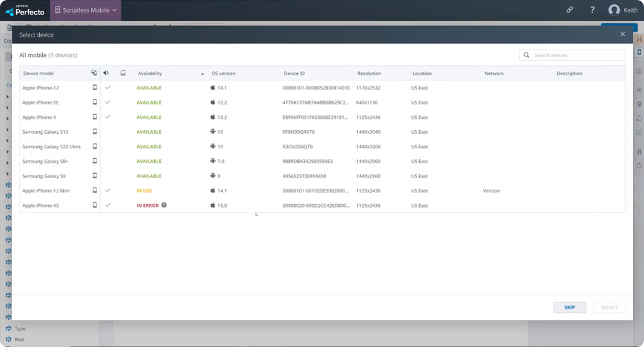
Task: Select the Samsung Galaxy S10 row
Action: pyautogui.click(x=323, y=132)
